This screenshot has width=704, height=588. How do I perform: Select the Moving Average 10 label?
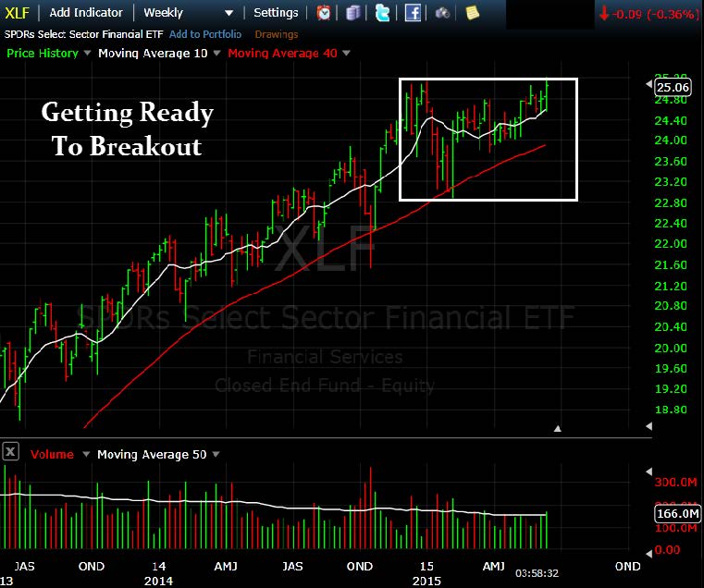[153, 54]
